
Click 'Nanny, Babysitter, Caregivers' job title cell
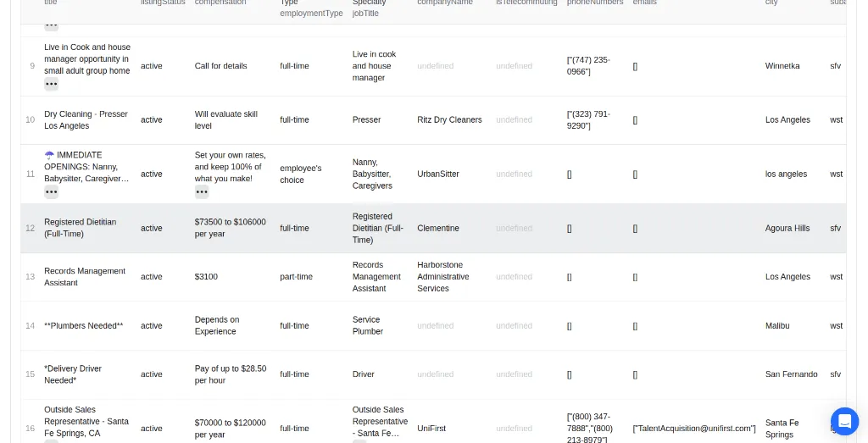click(x=372, y=174)
